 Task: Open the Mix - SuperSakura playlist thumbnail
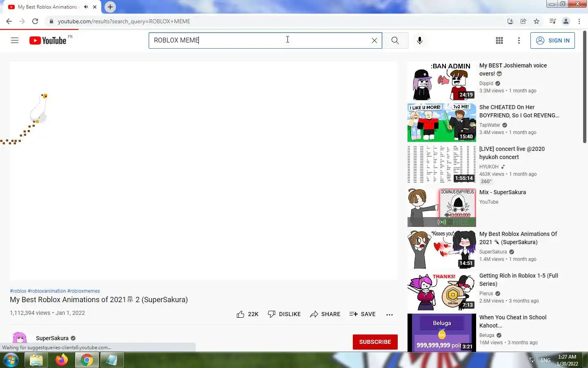[441, 208]
